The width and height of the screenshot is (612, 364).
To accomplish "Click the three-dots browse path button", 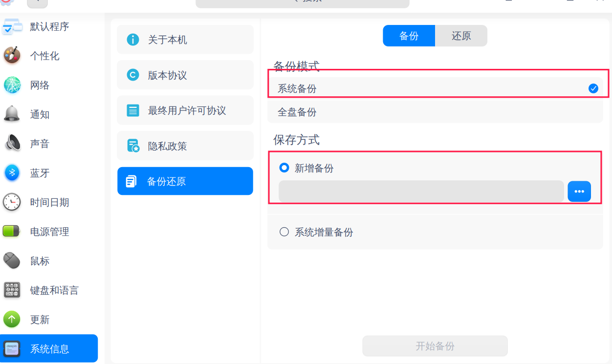I will (579, 192).
